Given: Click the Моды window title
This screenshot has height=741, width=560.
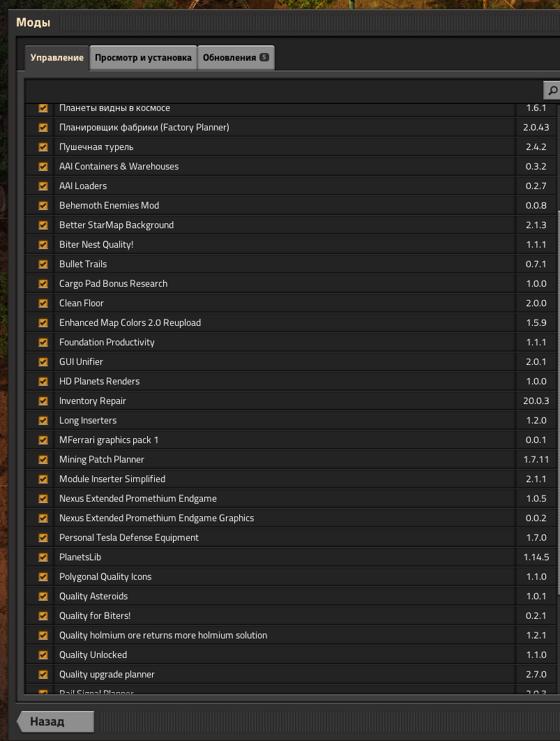Looking at the screenshot, I should (x=33, y=22).
